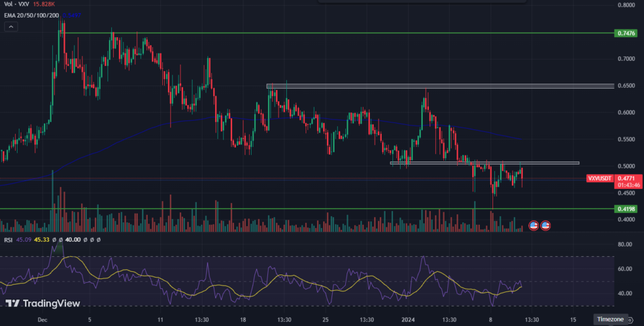
Task: Click the 18 date label on the time axis
Action: tap(243, 320)
